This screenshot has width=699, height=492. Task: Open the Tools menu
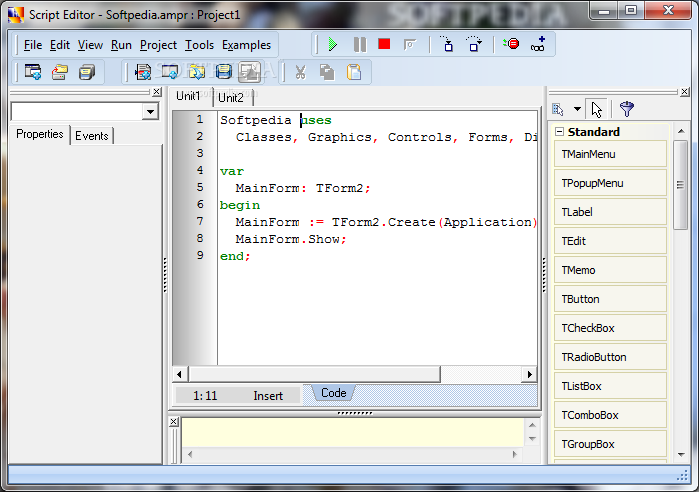pyautogui.click(x=199, y=45)
